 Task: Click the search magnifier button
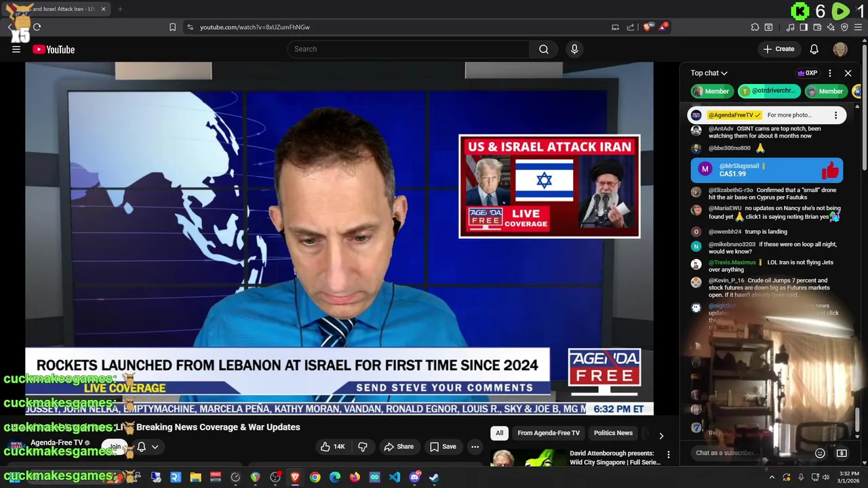[x=544, y=49]
